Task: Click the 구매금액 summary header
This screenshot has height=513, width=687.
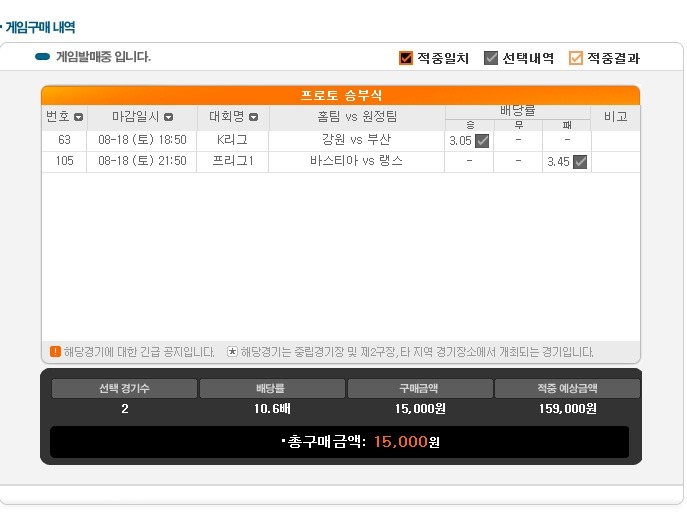Action: tap(420, 388)
